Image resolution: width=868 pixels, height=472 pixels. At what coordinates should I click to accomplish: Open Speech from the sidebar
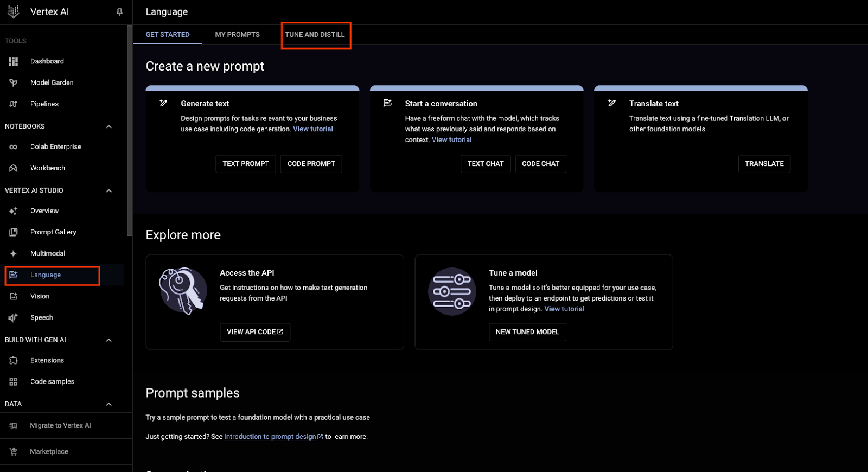[x=42, y=318]
